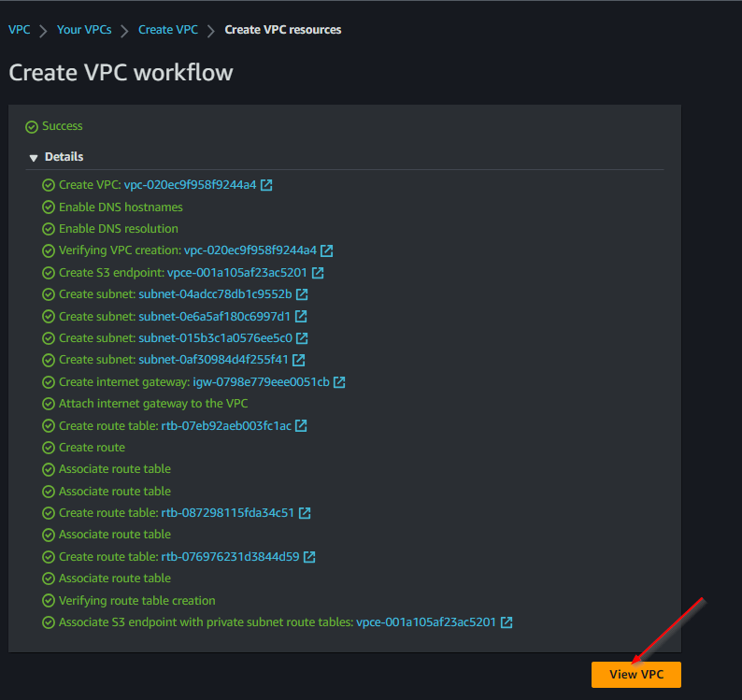
Task: Follow the subnet-015b3c1a0576ee5c0 link
Action: tap(215, 338)
